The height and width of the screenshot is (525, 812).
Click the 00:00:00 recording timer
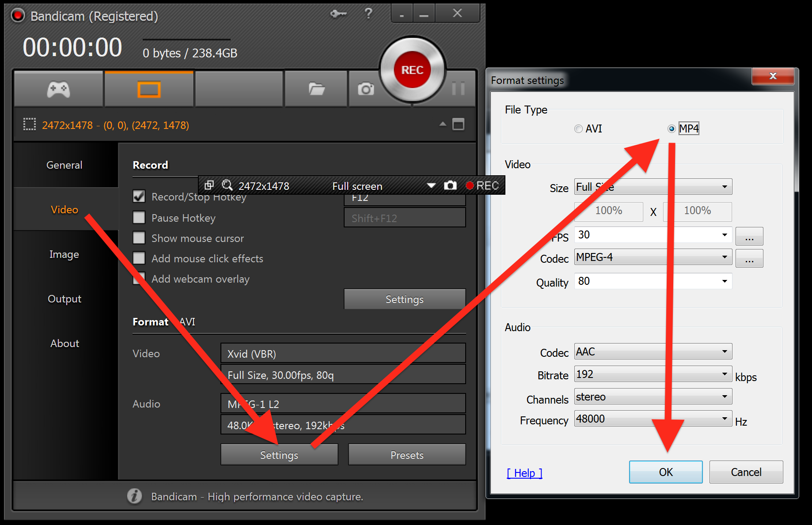[72, 48]
